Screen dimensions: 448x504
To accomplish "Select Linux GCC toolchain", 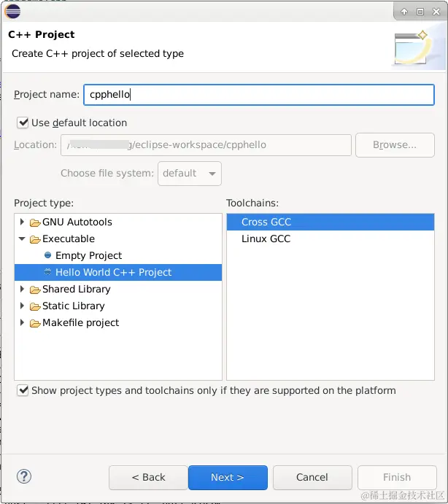I will (x=266, y=239).
